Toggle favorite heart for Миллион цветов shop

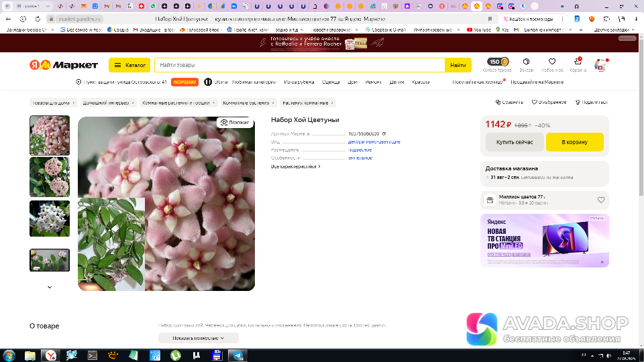tap(601, 200)
